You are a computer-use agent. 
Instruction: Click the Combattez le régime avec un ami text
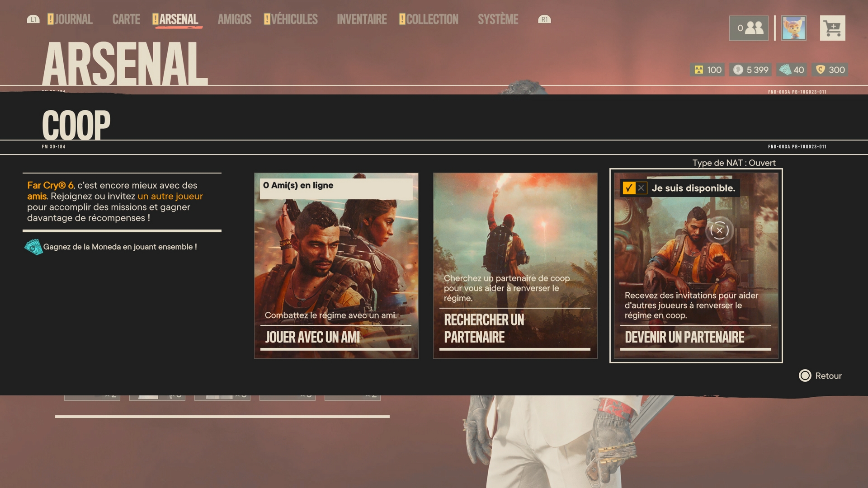(x=330, y=315)
